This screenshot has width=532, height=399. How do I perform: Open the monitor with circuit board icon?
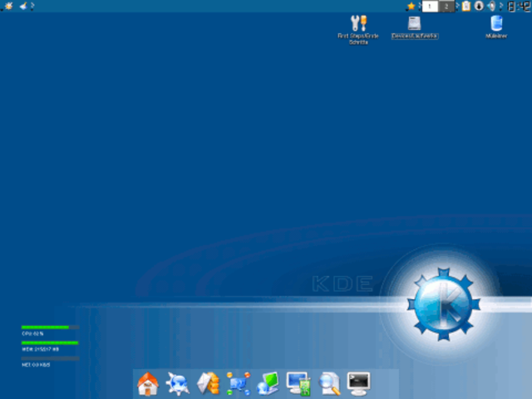click(298, 384)
